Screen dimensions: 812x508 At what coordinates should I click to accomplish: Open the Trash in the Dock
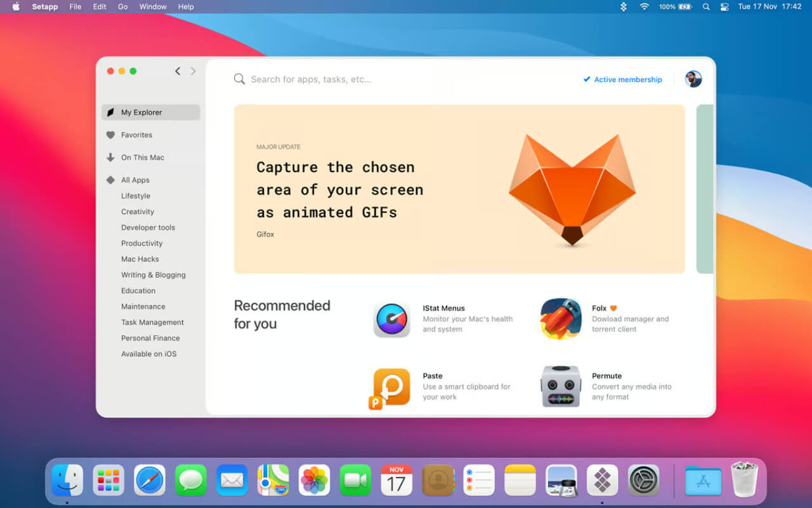745,480
